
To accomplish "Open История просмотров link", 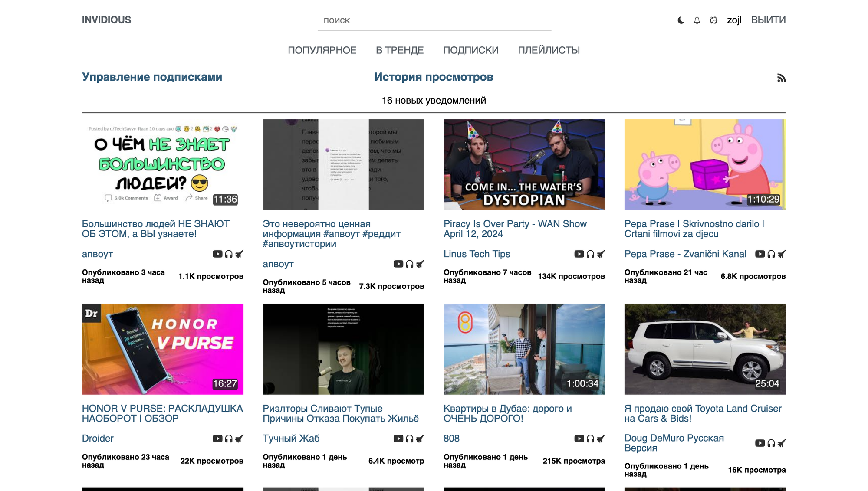I will click(x=434, y=77).
